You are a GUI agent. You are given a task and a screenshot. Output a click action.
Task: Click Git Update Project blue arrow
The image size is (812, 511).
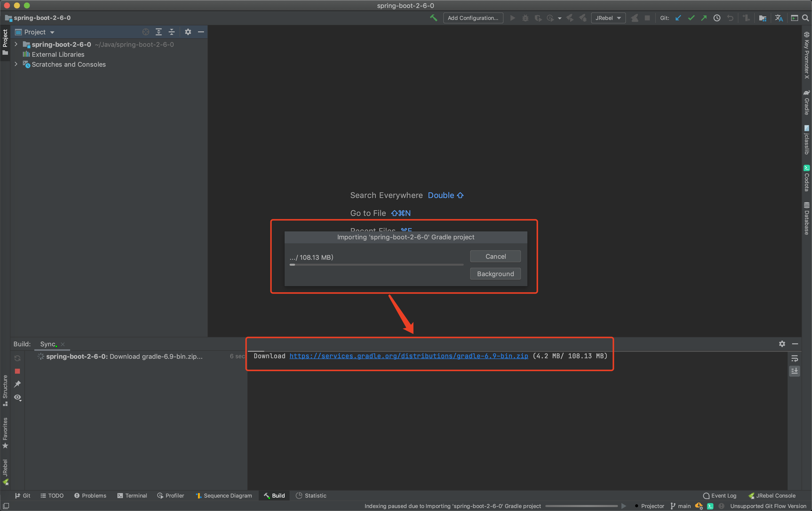(x=678, y=18)
